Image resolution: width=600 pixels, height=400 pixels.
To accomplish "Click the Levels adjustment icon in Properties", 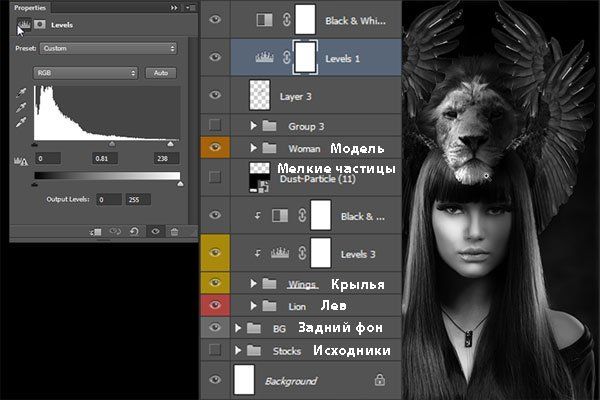I will (x=24, y=25).
